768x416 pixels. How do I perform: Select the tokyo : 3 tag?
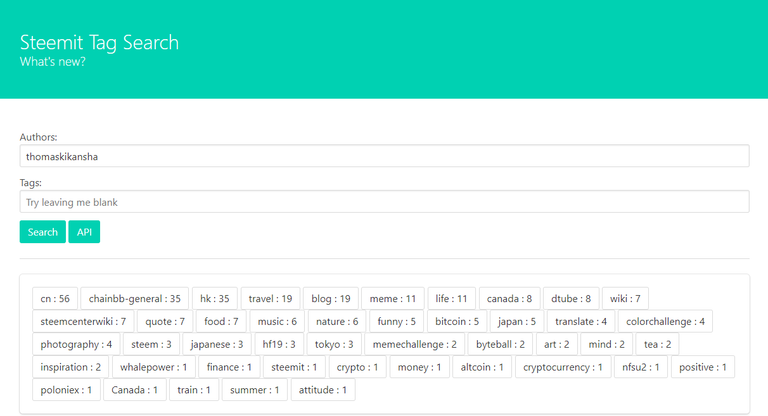pyautogui.click(x=334, y=344)
